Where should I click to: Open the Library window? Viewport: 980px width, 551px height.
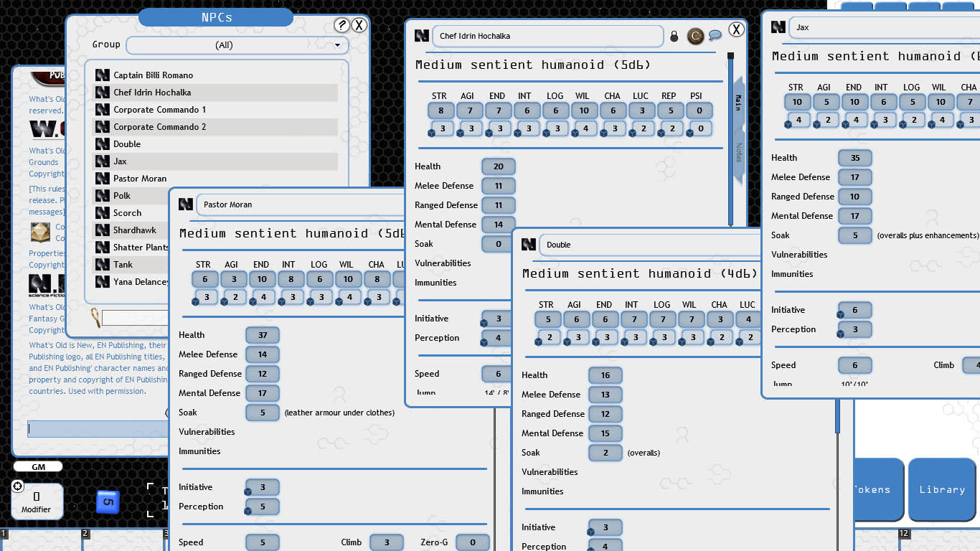(941, 490)
